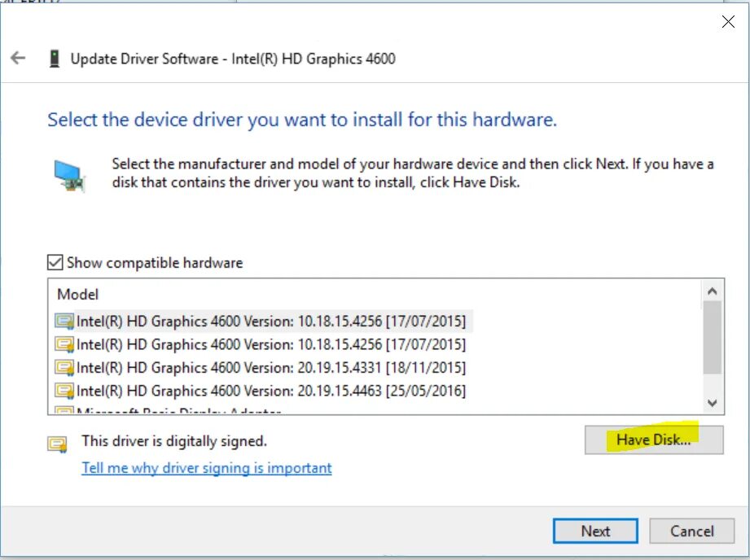Click the model list scrollbar thumb

click(x=712, y=337)
